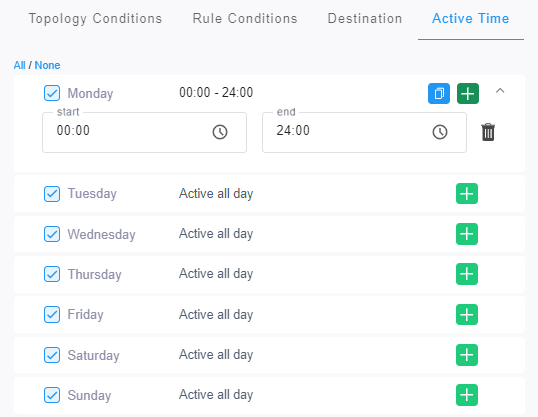Copy Monday's schedule with the blue copy icon

point(439,93)
